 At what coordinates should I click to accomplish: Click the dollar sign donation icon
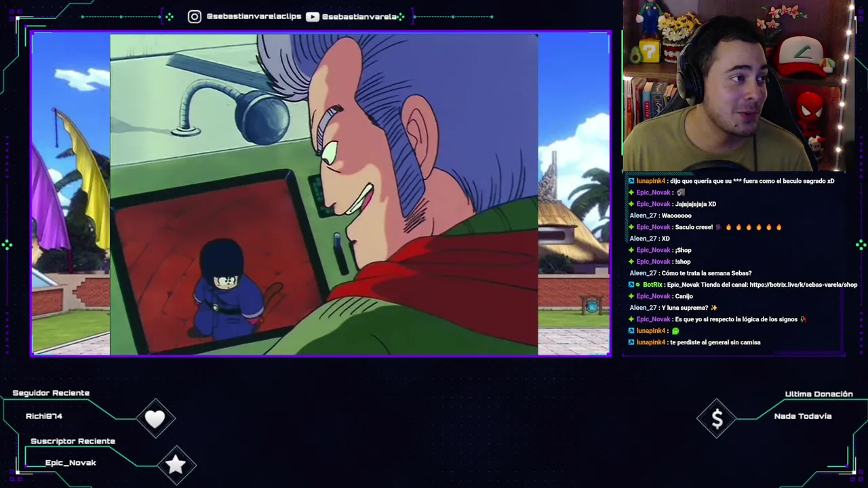(x=717, y=420)
